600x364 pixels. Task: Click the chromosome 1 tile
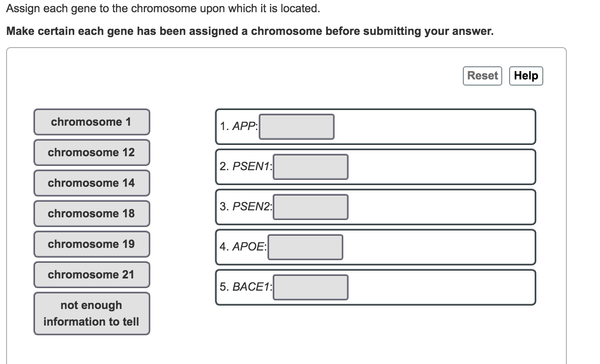(x=91, y=122)
